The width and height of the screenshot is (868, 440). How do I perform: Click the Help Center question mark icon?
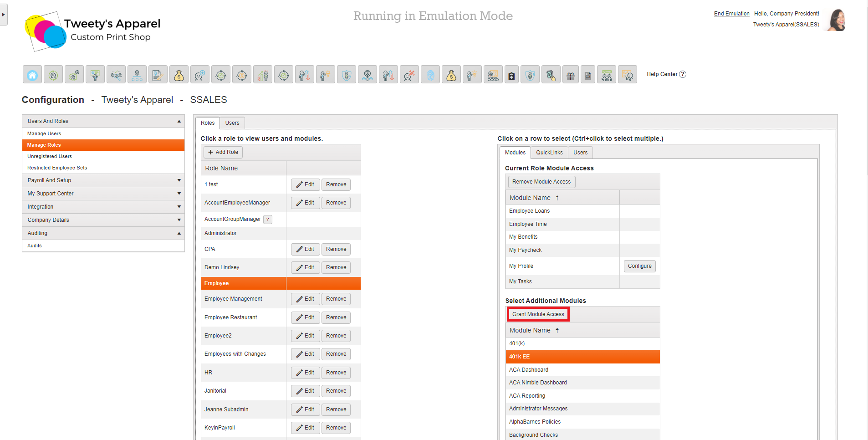click(x=683, y=74)
